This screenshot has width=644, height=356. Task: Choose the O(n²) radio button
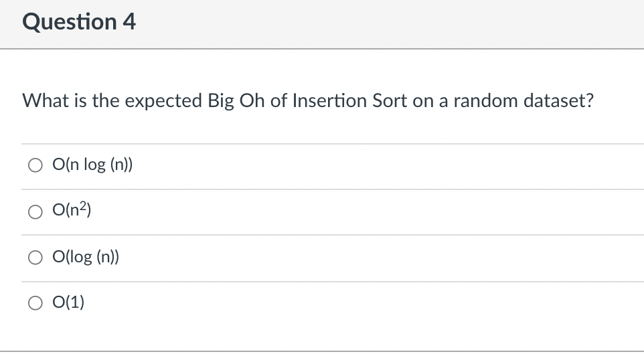pyautogui.click(x=35, y=211)
